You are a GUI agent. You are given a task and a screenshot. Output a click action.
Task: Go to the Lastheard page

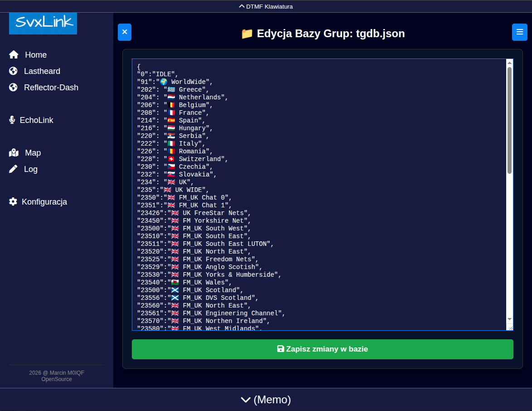[42, 71]
